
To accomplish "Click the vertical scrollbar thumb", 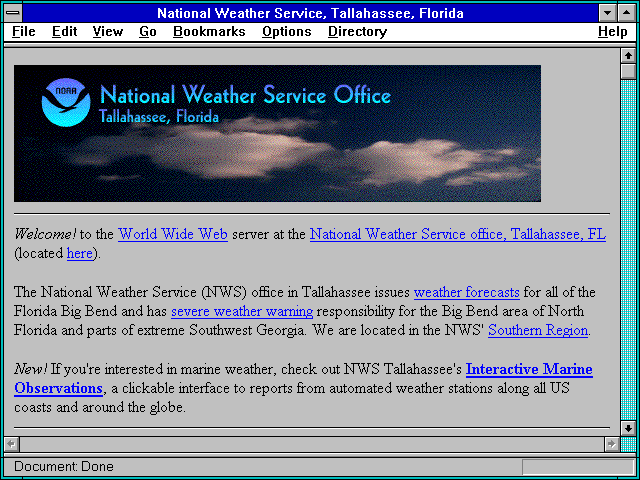I will pyautogui.click(x=628, y=71).
